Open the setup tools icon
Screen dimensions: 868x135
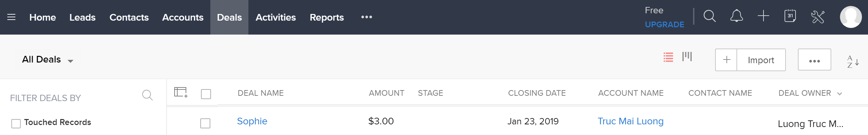[818, 17]
